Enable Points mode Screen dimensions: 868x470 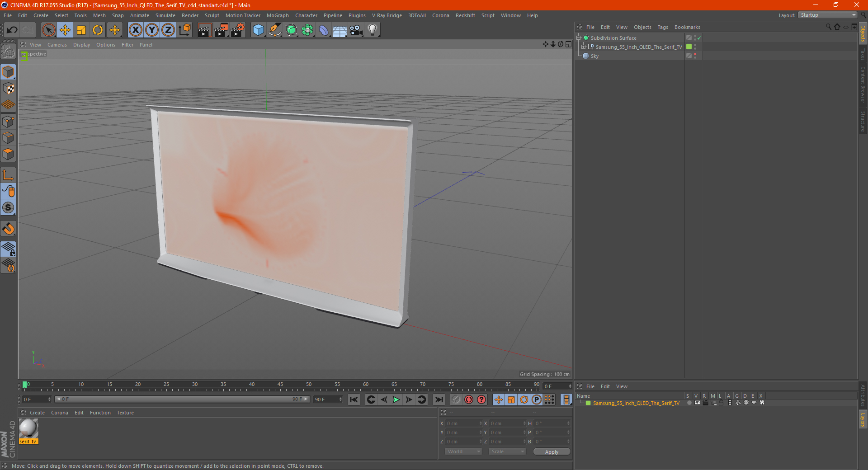click(x=8, y=122)
